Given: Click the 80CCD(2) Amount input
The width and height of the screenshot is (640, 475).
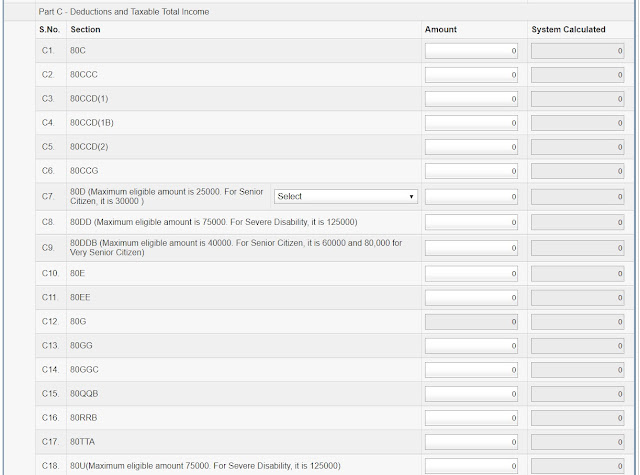Looking at the screenshot, I should [472, 147].
